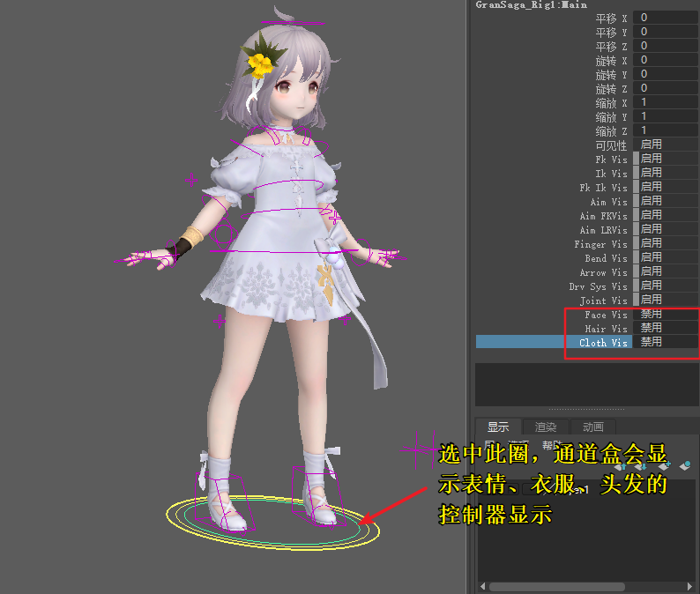Select the Ik Vis attribute label
The width and height of the screenshot is (700, 594).
611,174
